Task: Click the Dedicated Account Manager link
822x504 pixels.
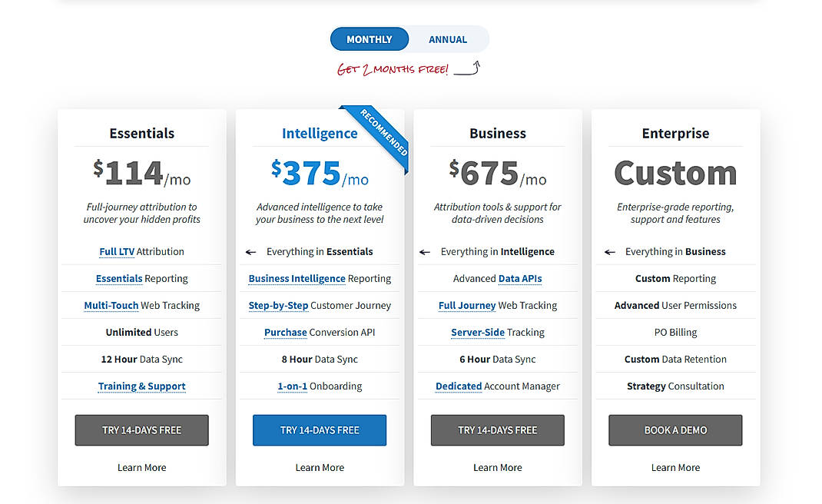Action: tap(459, 386)
